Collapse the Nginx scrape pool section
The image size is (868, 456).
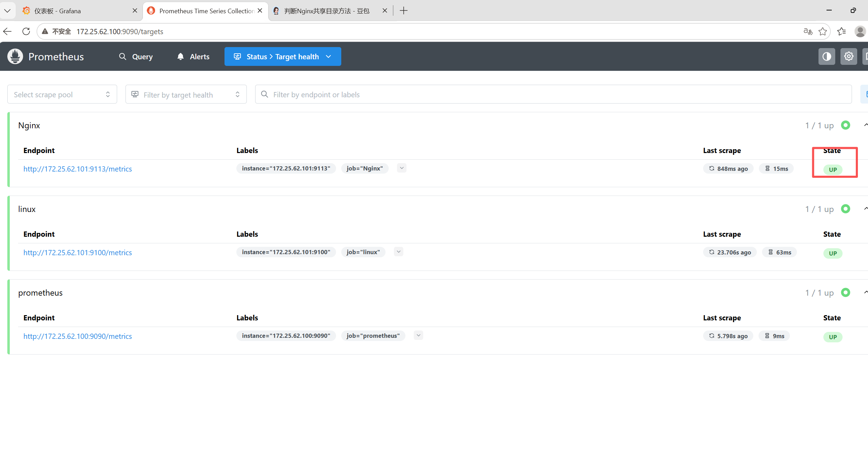865,125
